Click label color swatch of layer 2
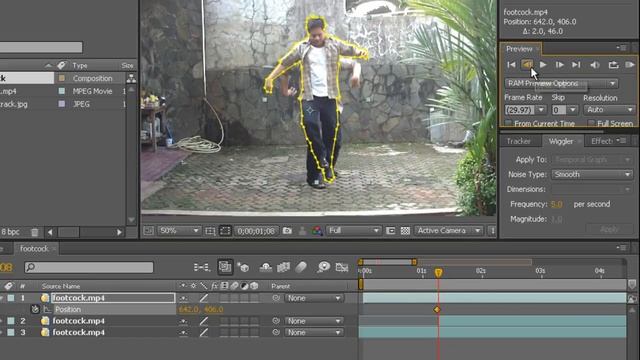This screenshot has height=360, width=640. pos(11,321)
